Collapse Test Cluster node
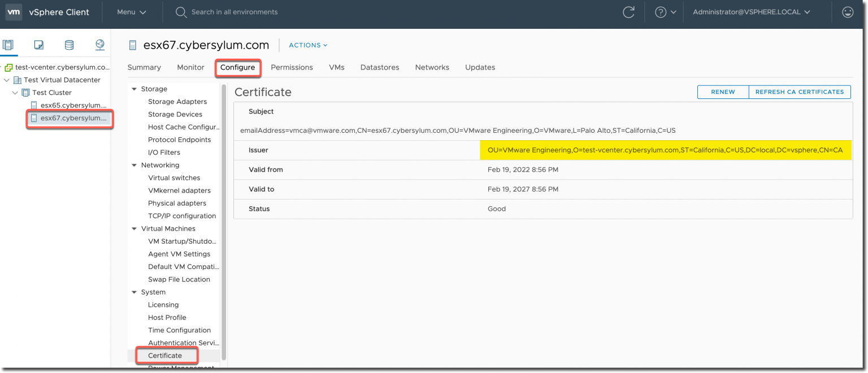Viewport: 868px width, 373px height. (x=15, y=93)
